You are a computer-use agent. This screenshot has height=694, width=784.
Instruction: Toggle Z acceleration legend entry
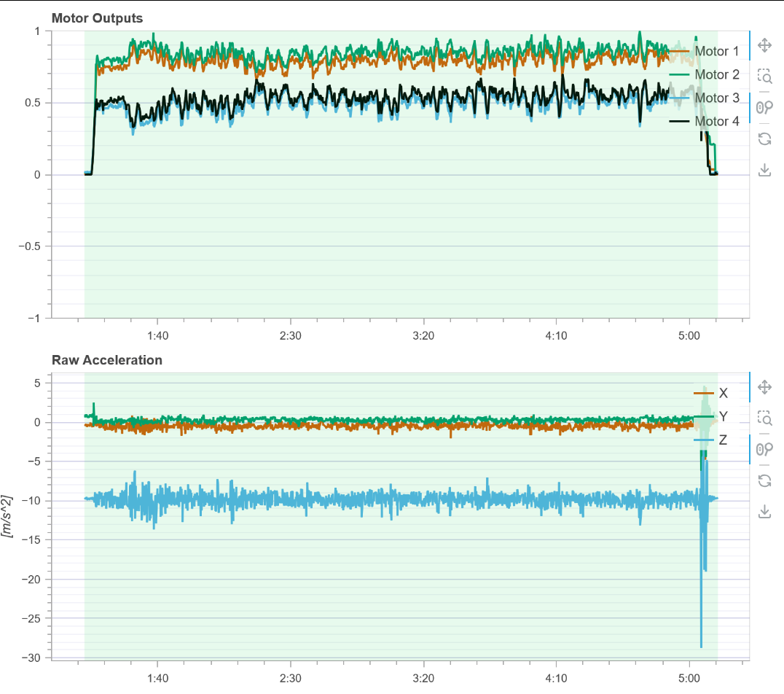point(723,440)
